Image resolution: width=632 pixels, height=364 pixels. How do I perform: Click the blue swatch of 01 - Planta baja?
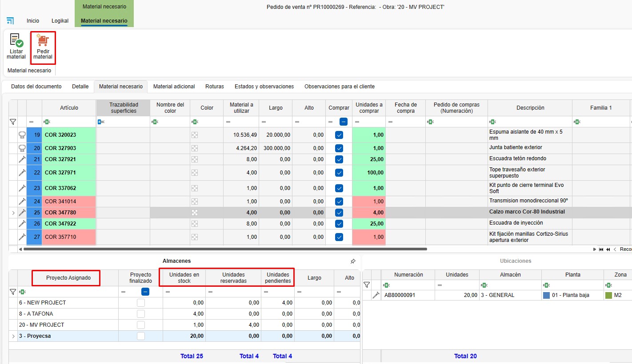(546, 295)
